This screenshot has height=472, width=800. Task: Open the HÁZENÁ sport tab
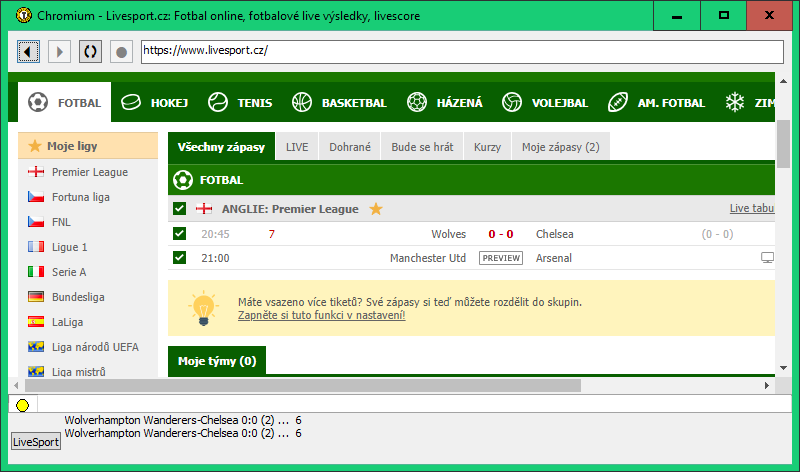[445, 103]
